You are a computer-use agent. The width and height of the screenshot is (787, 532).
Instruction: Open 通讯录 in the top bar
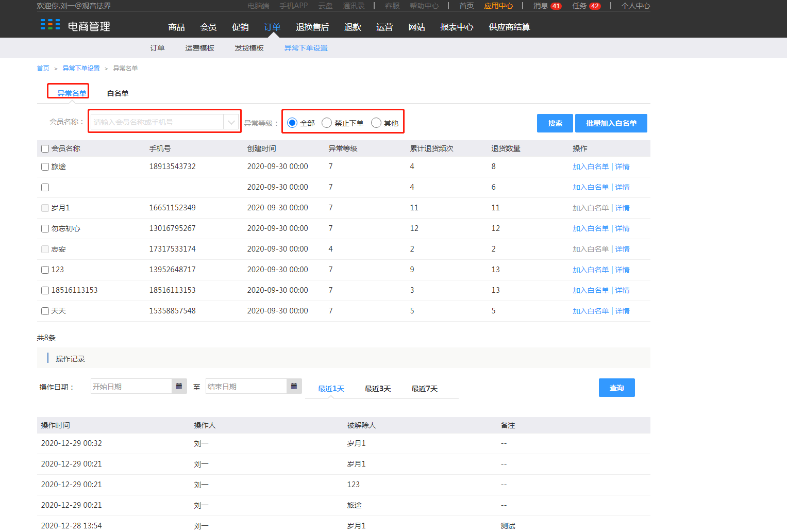(354, 6)
